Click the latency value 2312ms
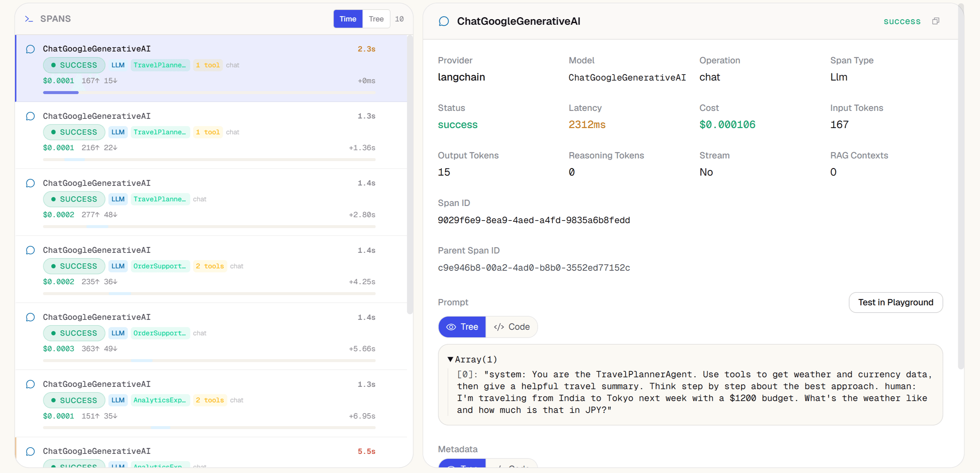Image resolution: width=980 pixels, height=473 pixels. pos(587,125)
